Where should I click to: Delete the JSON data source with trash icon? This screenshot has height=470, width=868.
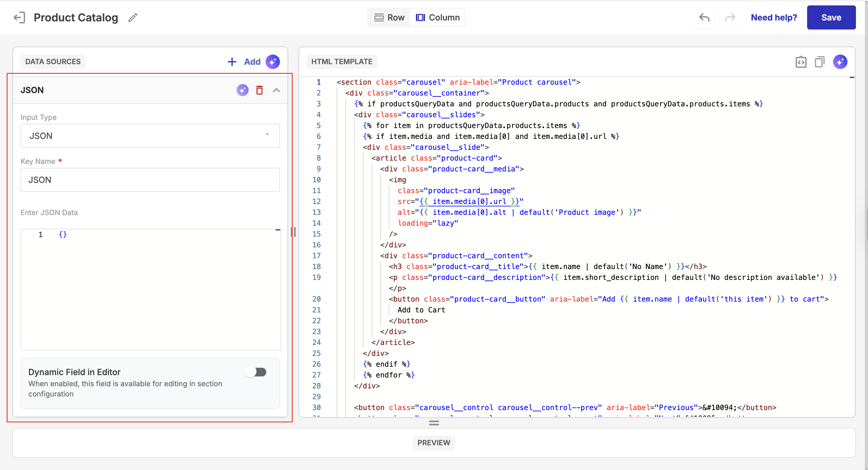point(259,90)
